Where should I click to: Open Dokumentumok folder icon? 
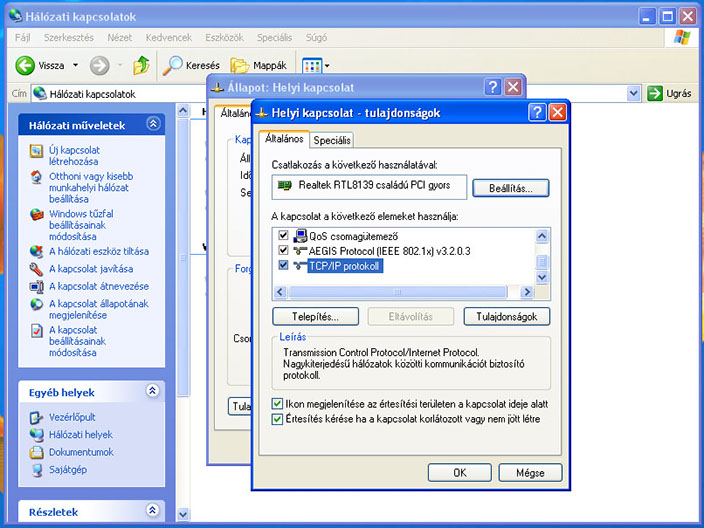tap(36, 452)
